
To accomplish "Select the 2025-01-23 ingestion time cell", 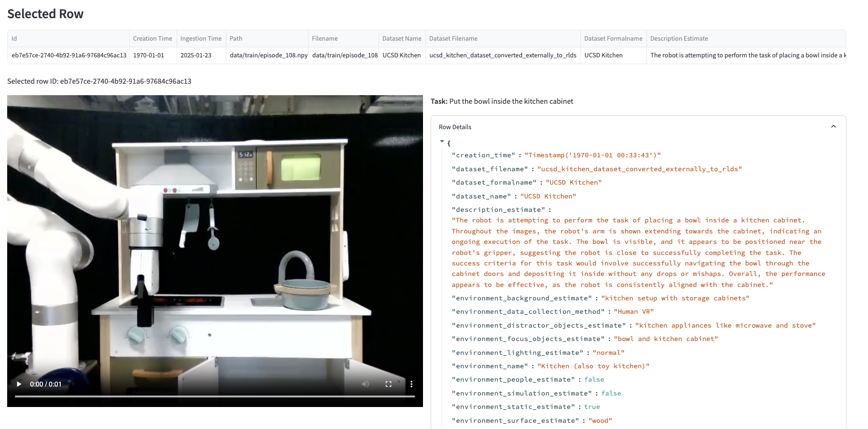I will 201,55.
